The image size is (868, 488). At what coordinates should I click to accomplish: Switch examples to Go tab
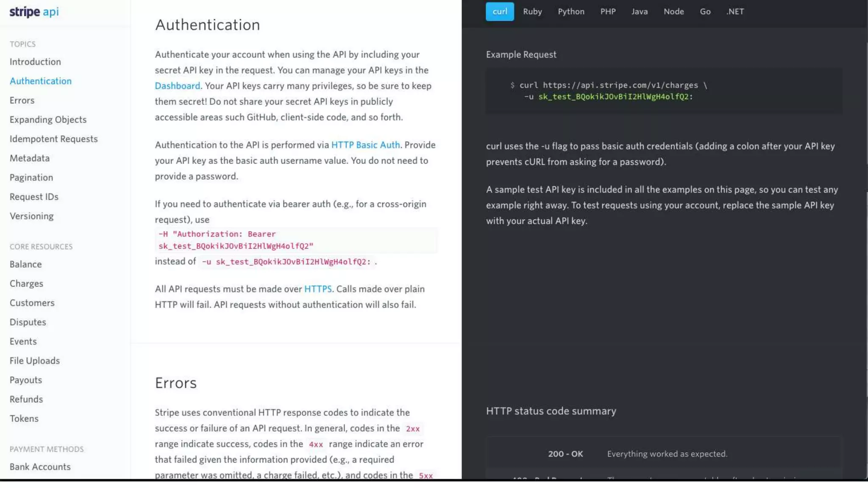tap(705, 11)
